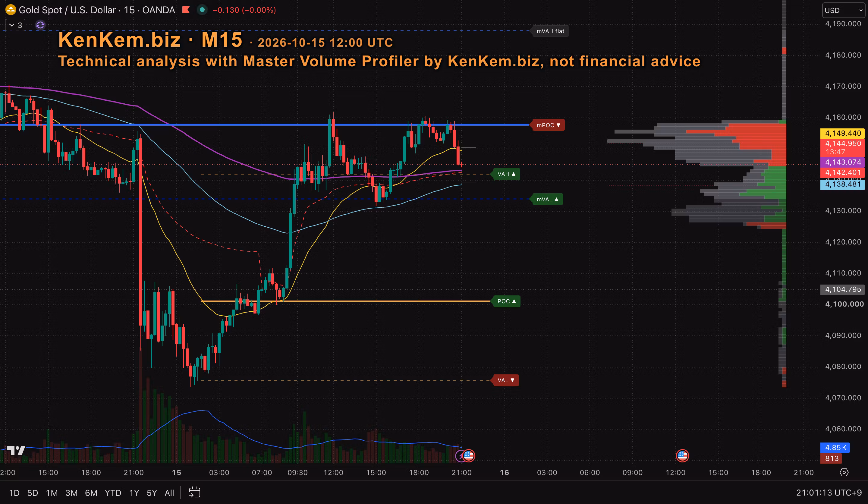This screenshot has width=868, height=504.
Task: Click the red mPOC level label
Action: (548, 125)
